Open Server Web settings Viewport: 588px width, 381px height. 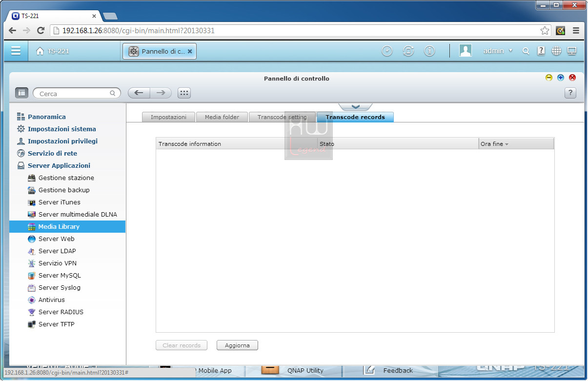pos(57,239)
